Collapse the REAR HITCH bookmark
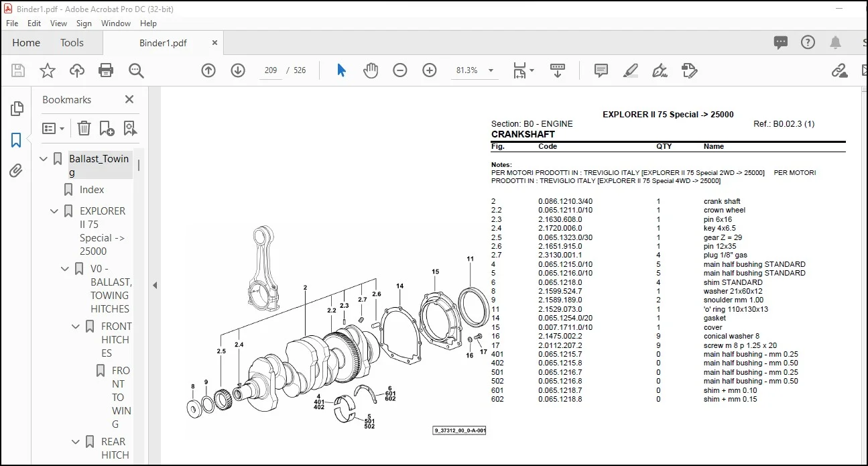 (x=76, y=442)
